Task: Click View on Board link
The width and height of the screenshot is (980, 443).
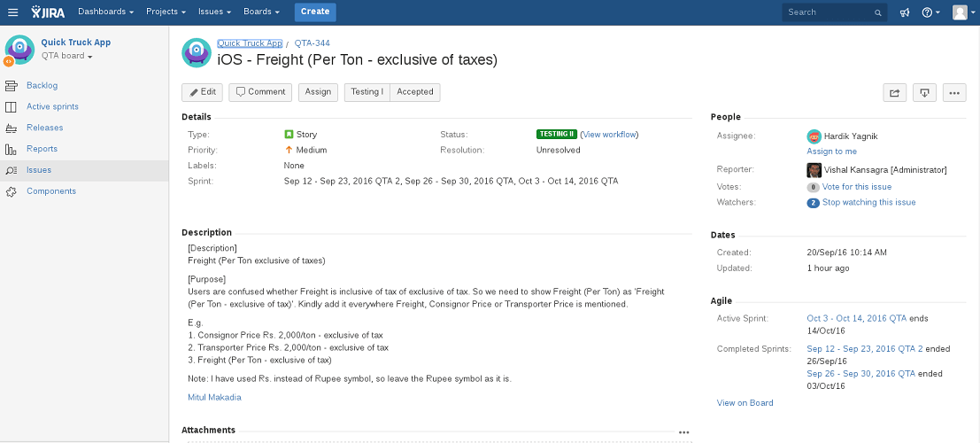Action: [745, 403]
